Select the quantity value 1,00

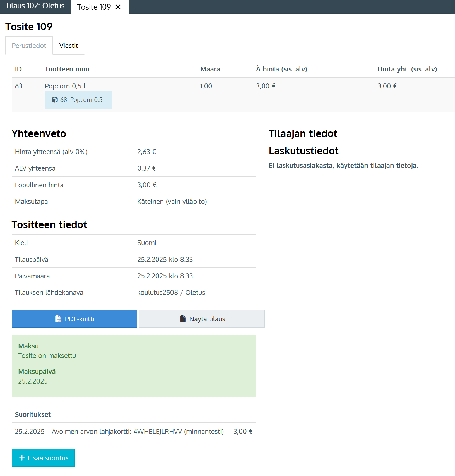[x=206, y=86]
